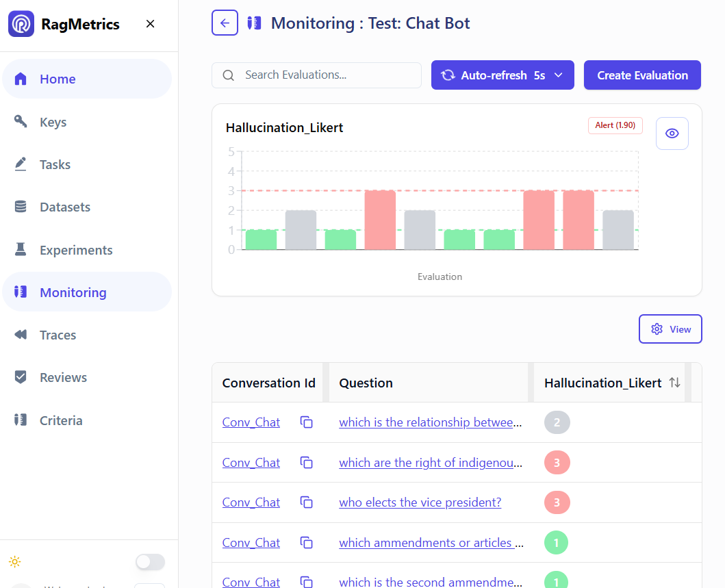Open the question 'who elects the vice president?'
This screenshot has width=725, height=588.
[420, 502]
